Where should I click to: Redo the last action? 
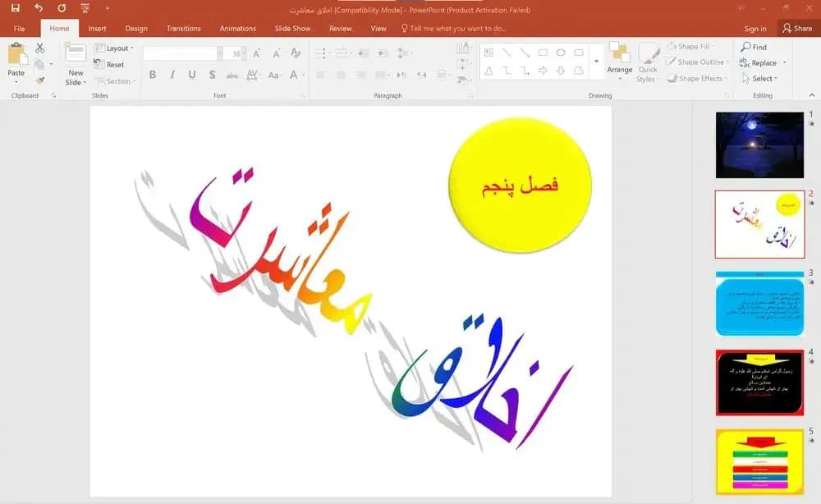[x=62, y=8]
